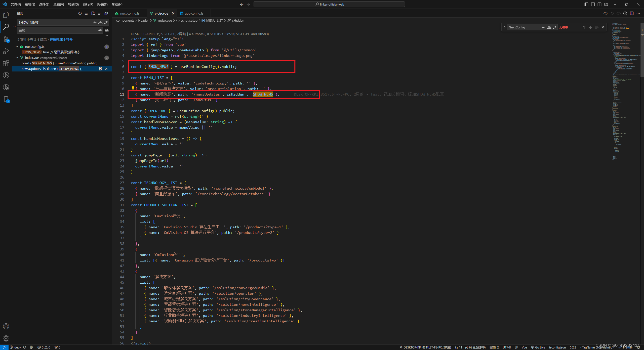Open the 文件(F) menu
The width and height of the screenshot is (644, 350).
pos(16,4)
